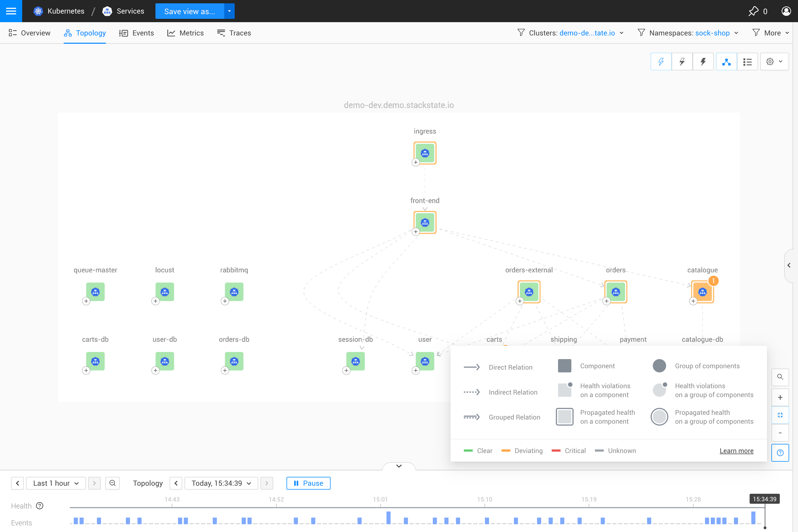Click the Learn more link
Viewport: 798px width, 532px height.
pyautogui.click(x=736, y=451)
